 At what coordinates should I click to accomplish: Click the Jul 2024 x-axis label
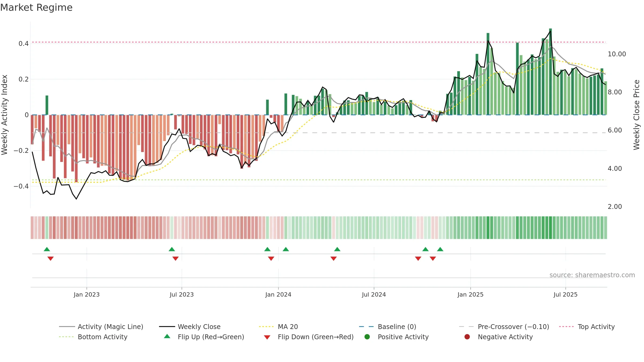pyautogui.click(x=374, y=295)
